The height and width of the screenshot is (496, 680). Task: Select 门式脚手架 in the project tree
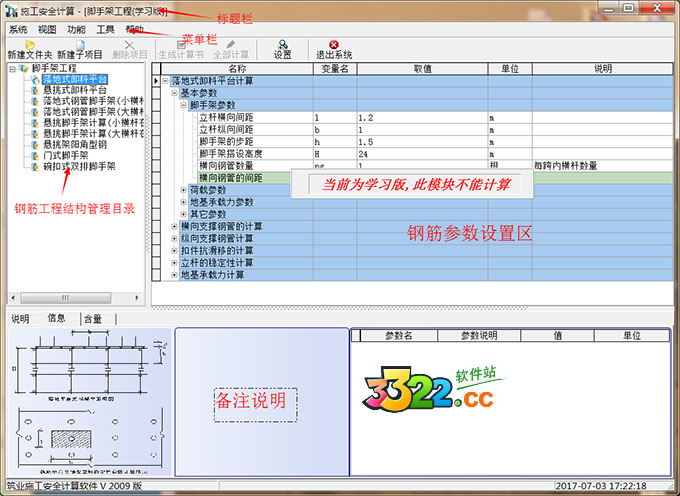[x=65, y=156]
